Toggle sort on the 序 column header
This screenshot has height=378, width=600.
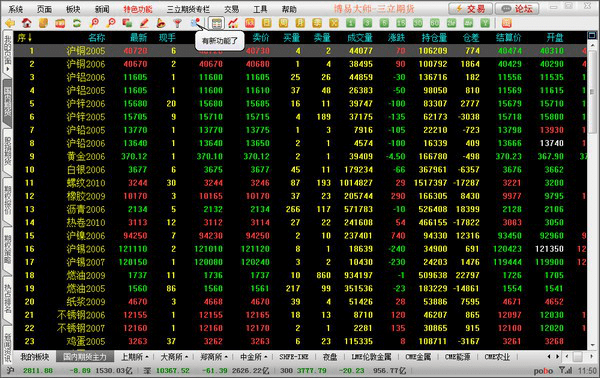[x=24, y=37]
